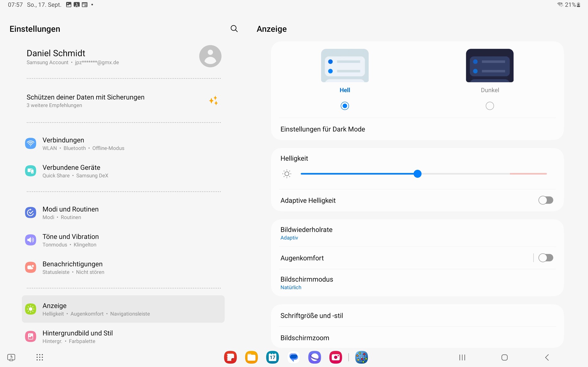Click the Modi und Routinen icon
Screen dimensions: 588x367
(31, 212)
